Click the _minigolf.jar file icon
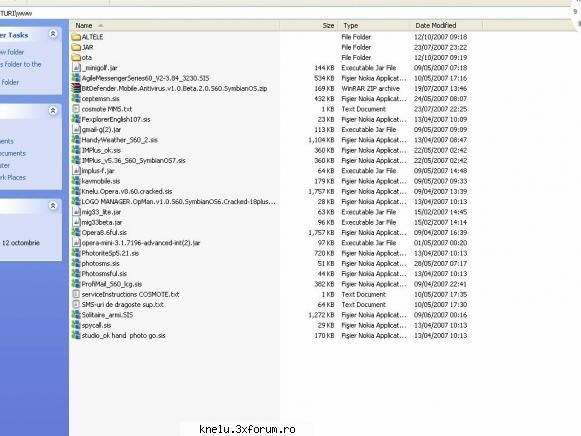581x436 pixels. coord(76,68)
